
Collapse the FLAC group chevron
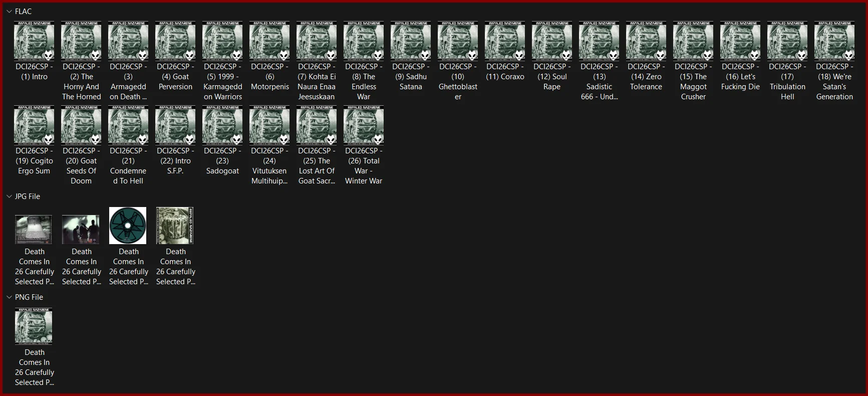pyautogui.click(x=9, y=11)
